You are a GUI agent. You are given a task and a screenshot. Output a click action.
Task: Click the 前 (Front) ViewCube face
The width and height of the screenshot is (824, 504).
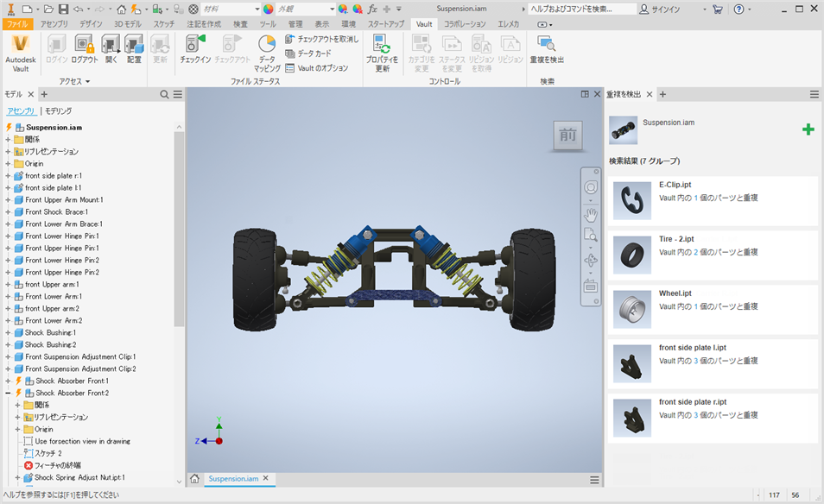click(567, 135)
